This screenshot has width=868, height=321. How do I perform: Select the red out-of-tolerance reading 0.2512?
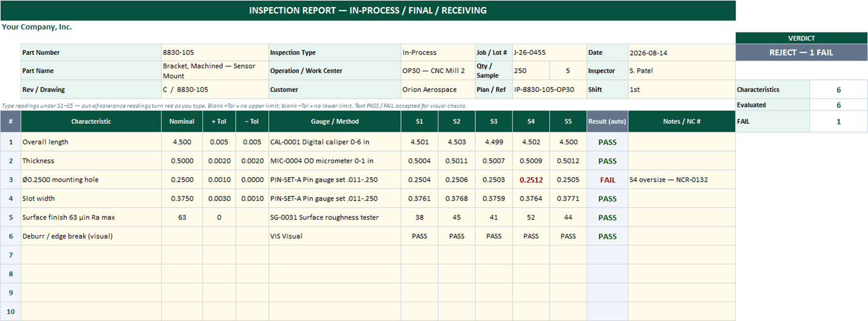coord(531,180)
